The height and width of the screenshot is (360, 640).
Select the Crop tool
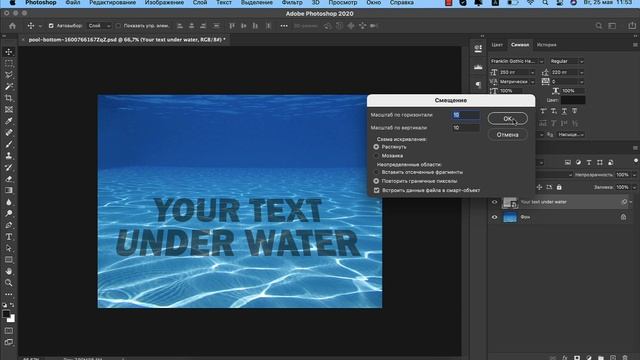[x=9, y=98]
